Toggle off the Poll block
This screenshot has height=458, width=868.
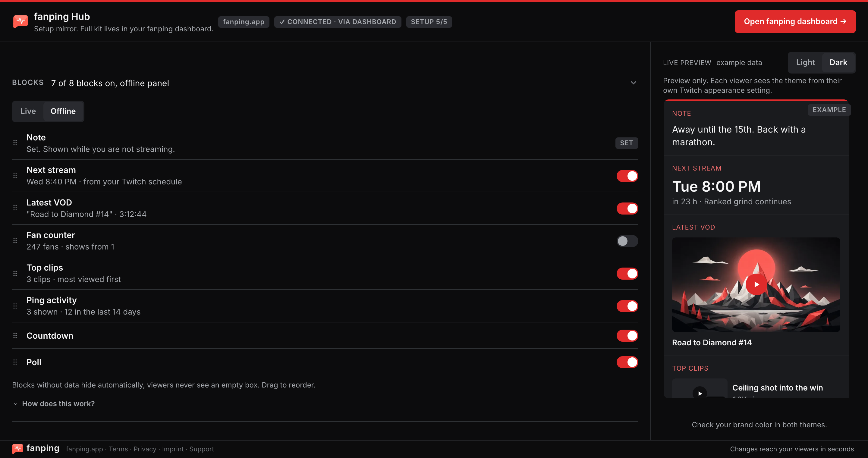(x=627, y=362)
